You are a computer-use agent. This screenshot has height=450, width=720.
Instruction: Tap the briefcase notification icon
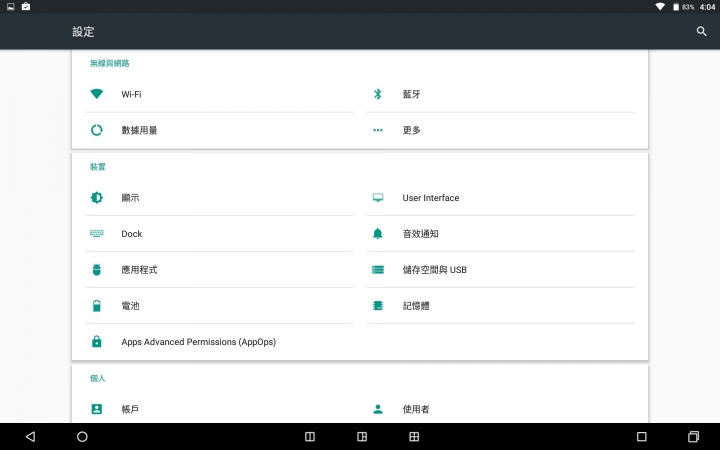26,6
